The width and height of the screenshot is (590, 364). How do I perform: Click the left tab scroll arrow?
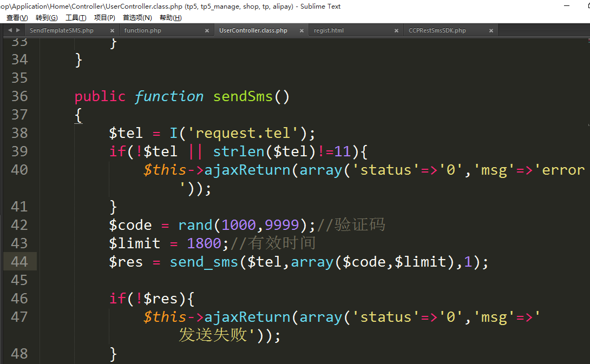pyautogui.click(x=10, y=30)
